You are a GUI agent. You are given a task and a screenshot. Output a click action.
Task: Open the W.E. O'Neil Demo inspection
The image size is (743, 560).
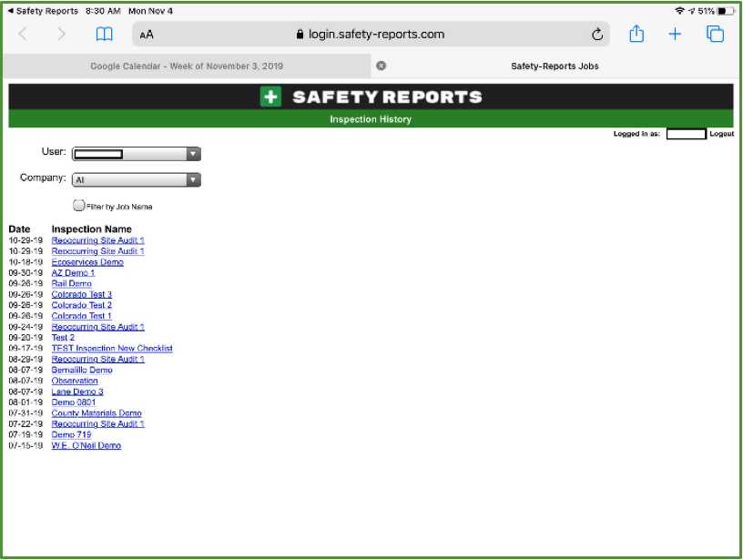click(x=87, y=446)
